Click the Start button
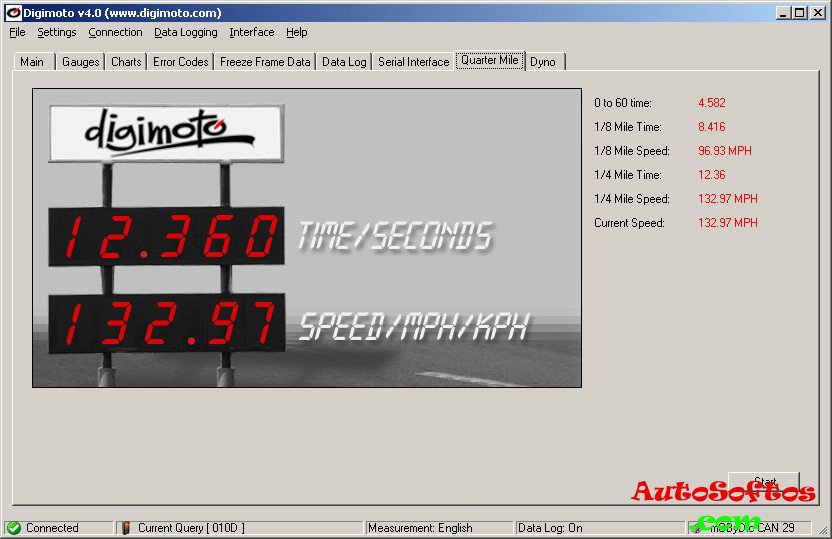 pos(764,482)
